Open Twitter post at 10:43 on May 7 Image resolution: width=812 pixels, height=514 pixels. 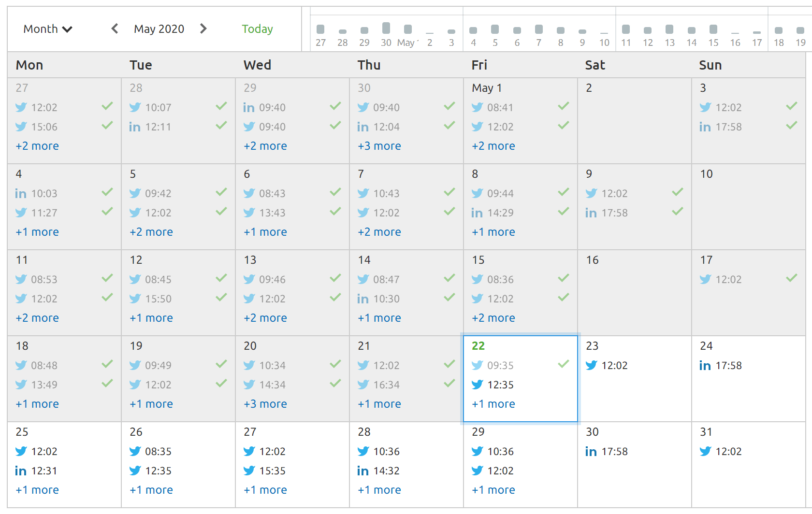tap(378, 193)
